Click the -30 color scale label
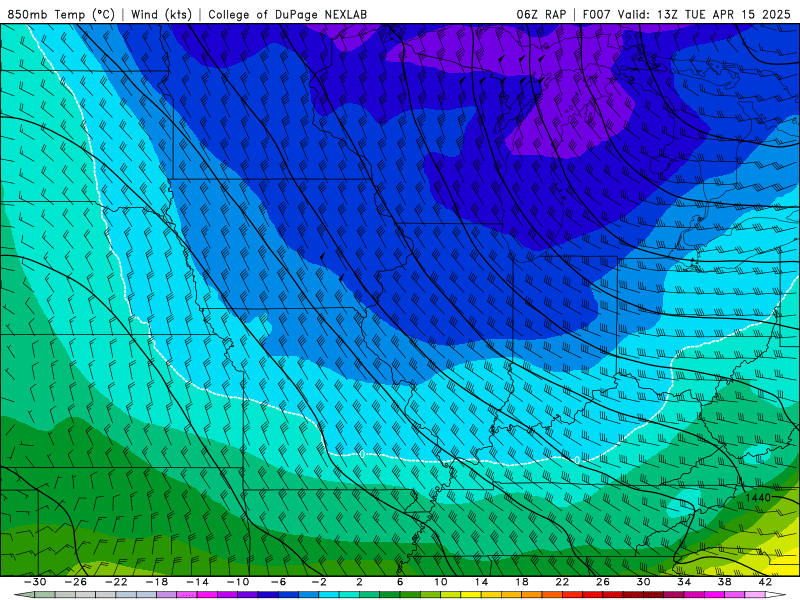Image resolution: width=800 pixels, height=600 pixels. click(x=35, y=582)
